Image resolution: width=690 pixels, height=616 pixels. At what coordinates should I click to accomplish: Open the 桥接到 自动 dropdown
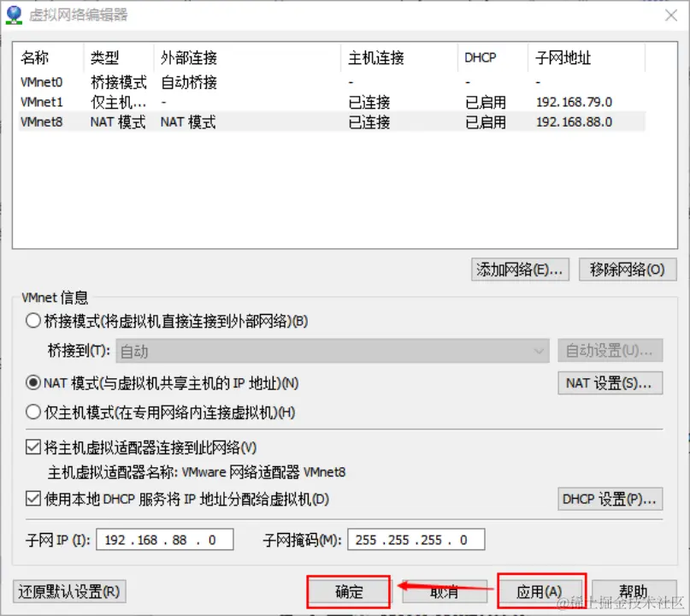333,351
